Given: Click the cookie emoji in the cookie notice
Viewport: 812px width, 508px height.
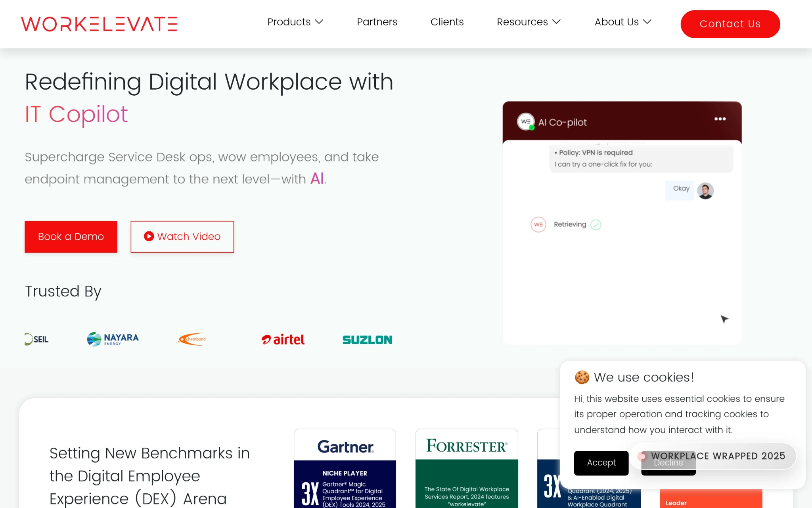Looking at the screenshot, I should (x=582, y=377).
